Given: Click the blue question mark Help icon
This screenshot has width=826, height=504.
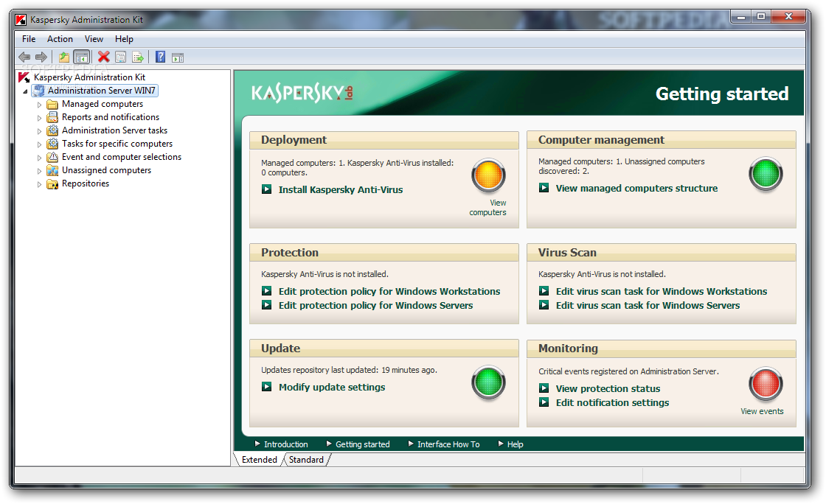Looking at the screenshot, I should 161,57.
